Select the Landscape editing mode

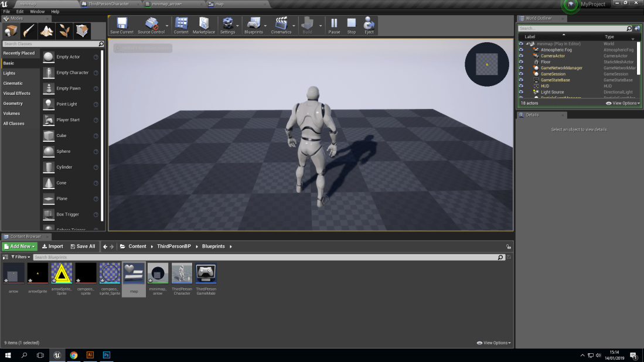click(46, 30)
